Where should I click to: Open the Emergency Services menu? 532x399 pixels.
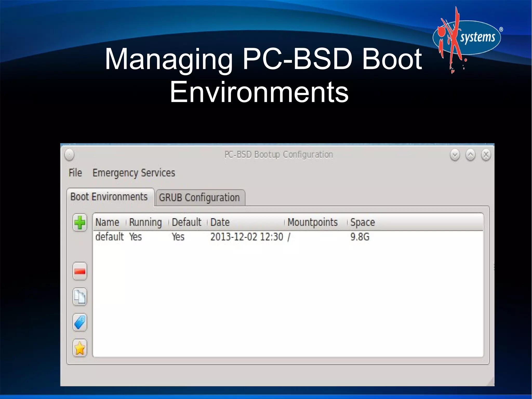tap(134, 173)
